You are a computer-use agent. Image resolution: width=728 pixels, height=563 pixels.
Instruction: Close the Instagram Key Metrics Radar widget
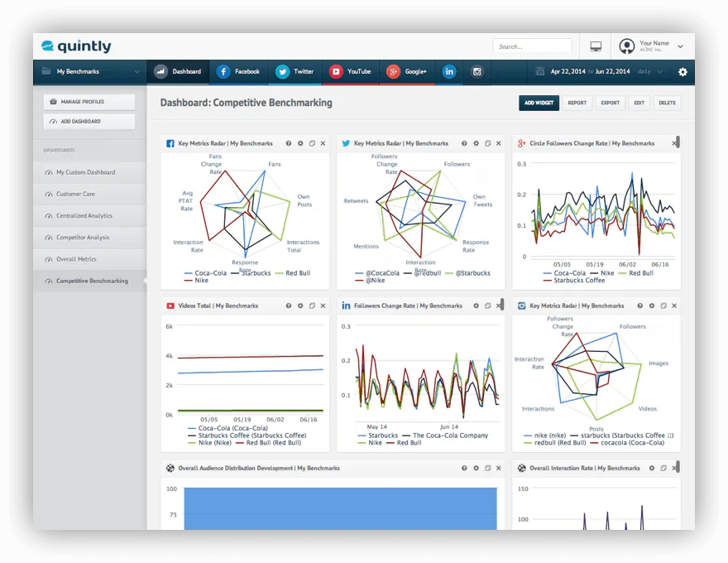point(674,306)
